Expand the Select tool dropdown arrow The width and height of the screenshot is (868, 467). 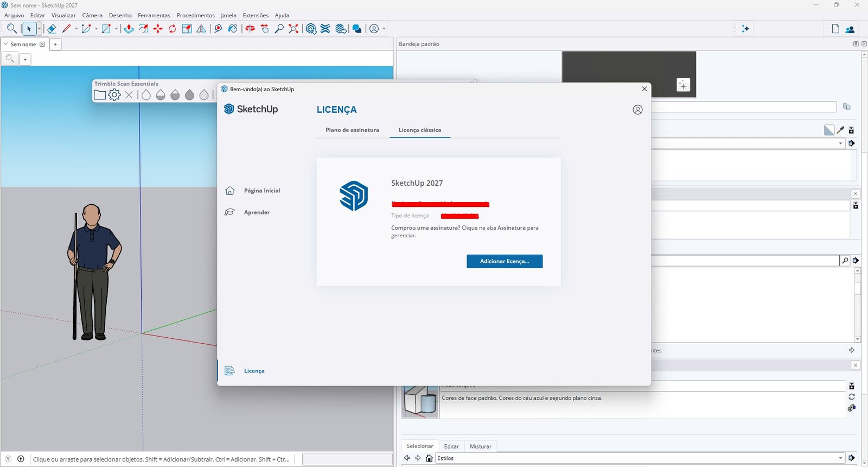click(39, 29)
